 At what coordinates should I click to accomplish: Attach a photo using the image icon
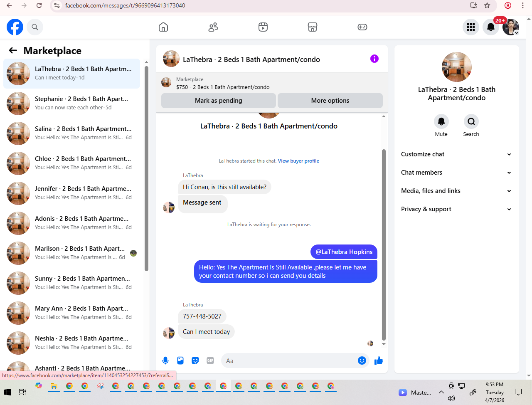[180, 361]
